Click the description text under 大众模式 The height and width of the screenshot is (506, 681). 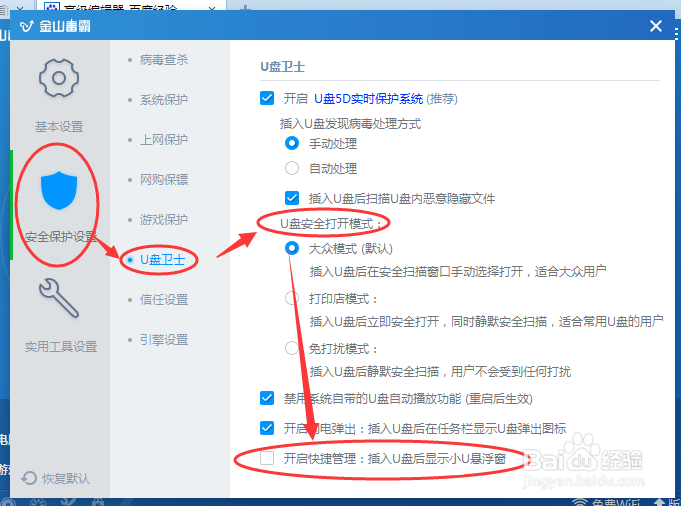coord(458,272)
